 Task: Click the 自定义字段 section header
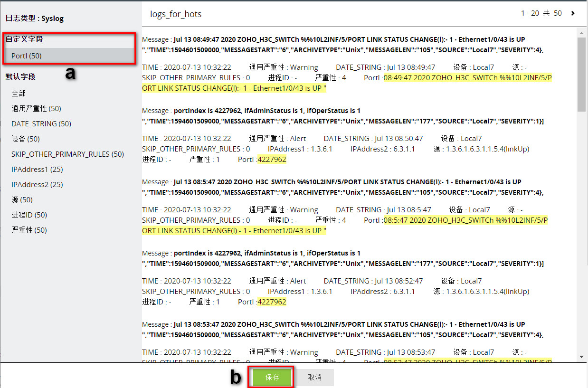point(24,39)
